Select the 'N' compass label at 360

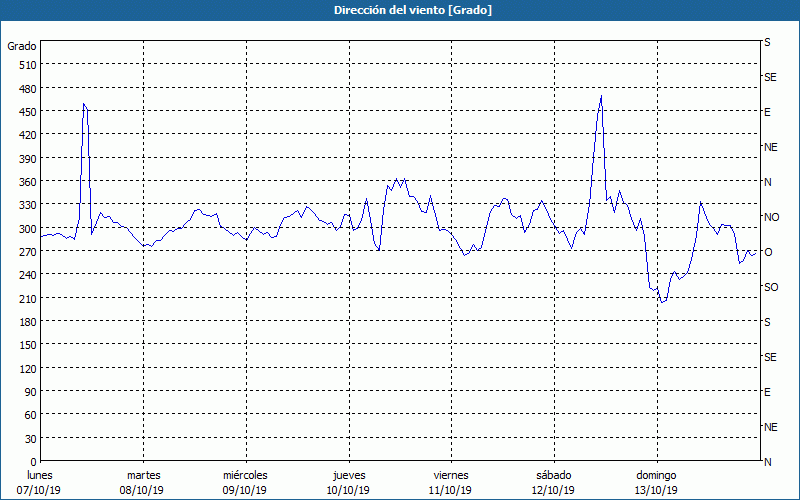click(767, 182)
